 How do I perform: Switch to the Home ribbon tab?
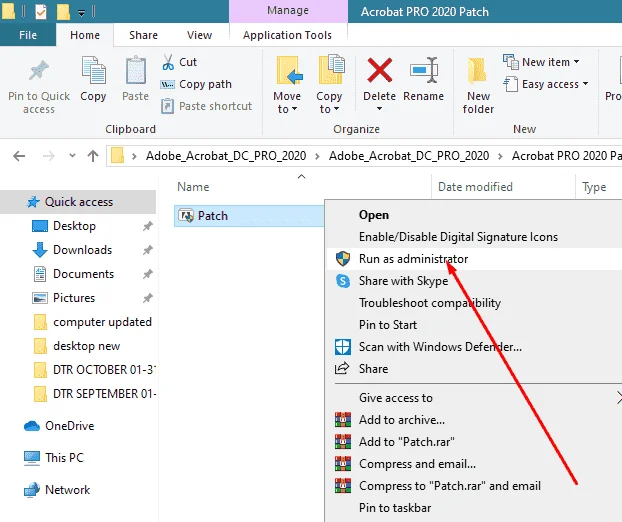pos(85,35)
